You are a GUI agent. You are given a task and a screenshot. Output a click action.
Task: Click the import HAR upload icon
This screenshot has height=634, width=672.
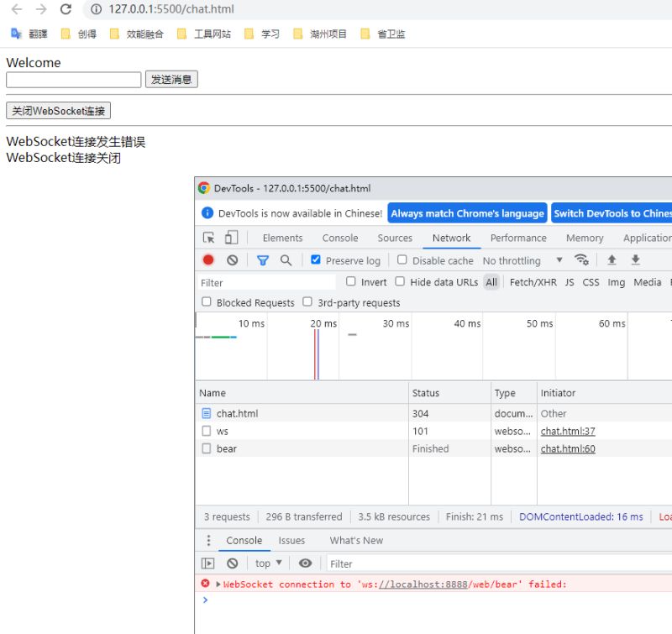pos(612,259)
